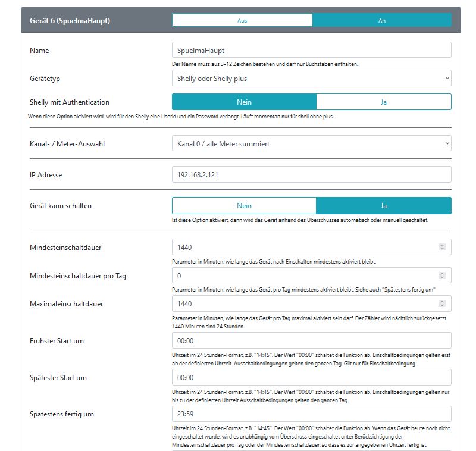Screen dimensions: 476x451
Task: Click the Spätester Start um time field
Action: pyautogui.click(x=311, y=377)
